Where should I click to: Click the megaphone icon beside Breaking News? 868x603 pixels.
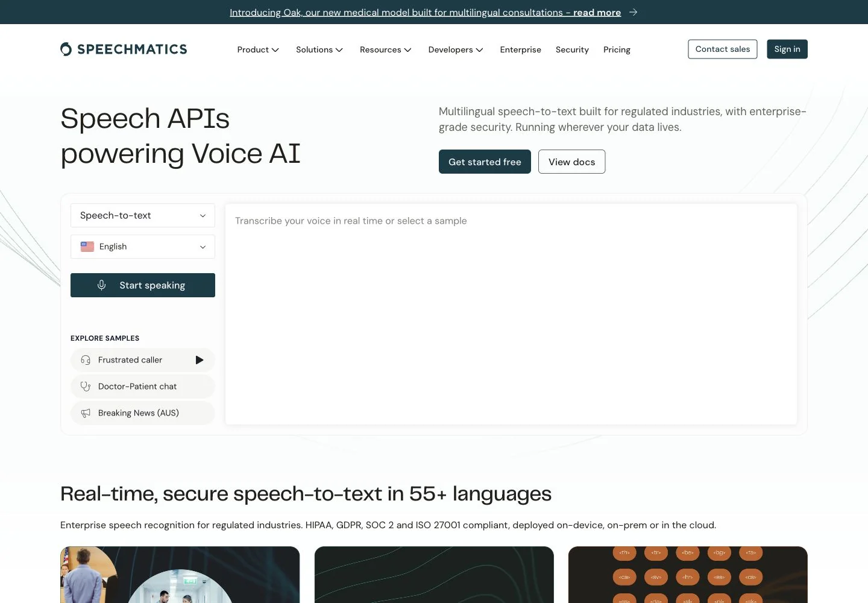(x=86, y=413)
